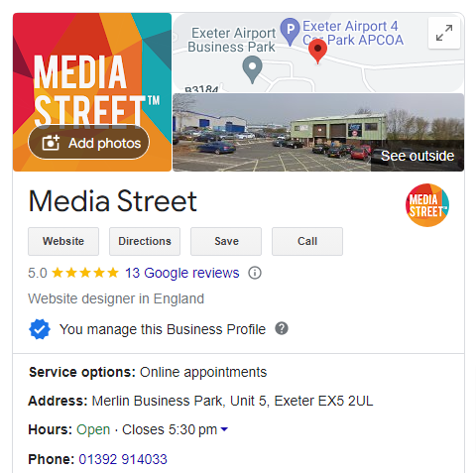
Task: Open the 13 Google reviews link
Action: pyautogui.click(x=182, y=273)
